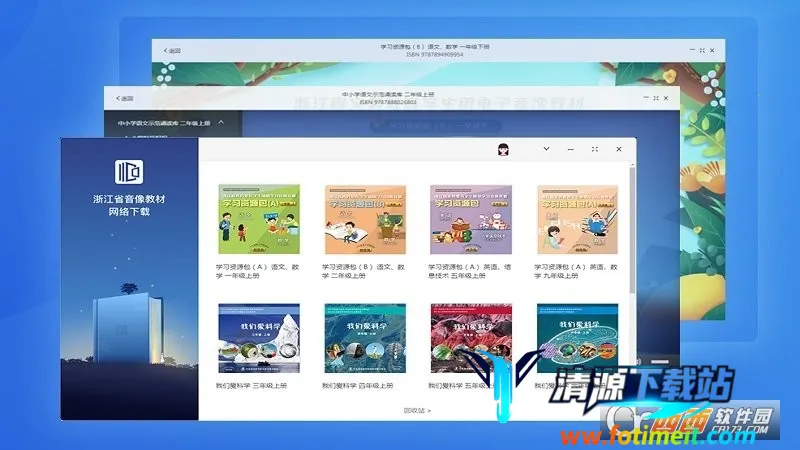Click the user avatar icon
This screenshot has width=800, height=450.
tap(505, 149)
